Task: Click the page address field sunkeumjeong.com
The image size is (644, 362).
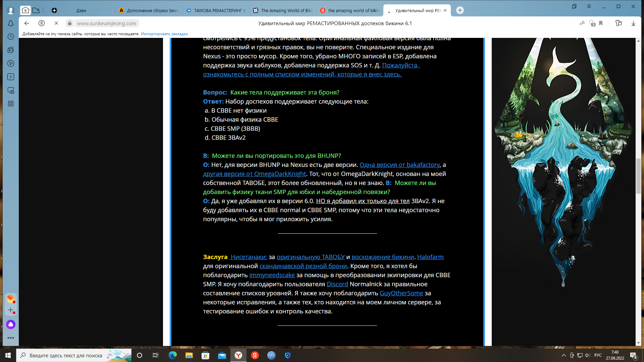Action: (x=107, y=23)
